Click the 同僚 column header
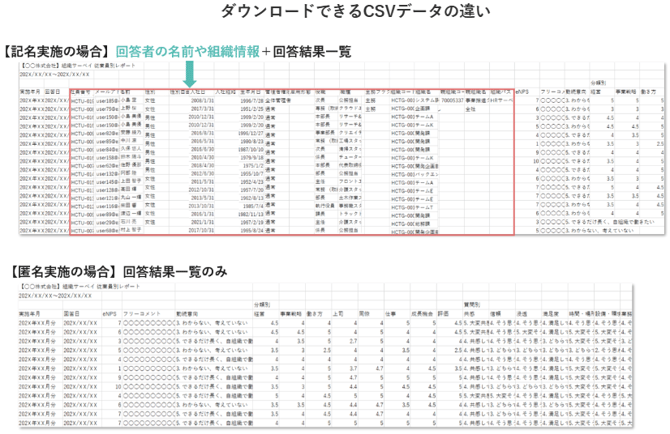The width and height of the screenshot is (670, 434). click(x=364, y=314)
